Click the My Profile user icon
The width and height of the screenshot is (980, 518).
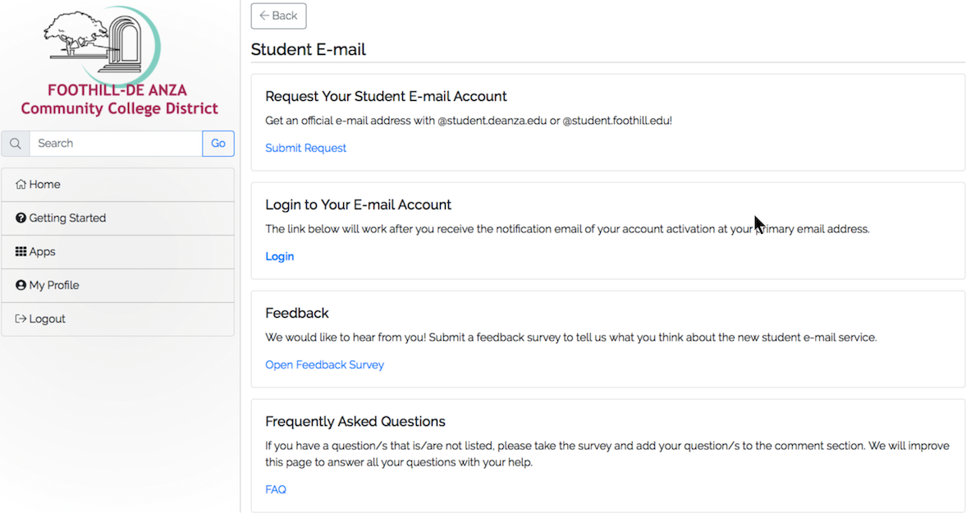click(x=21, y=285)
